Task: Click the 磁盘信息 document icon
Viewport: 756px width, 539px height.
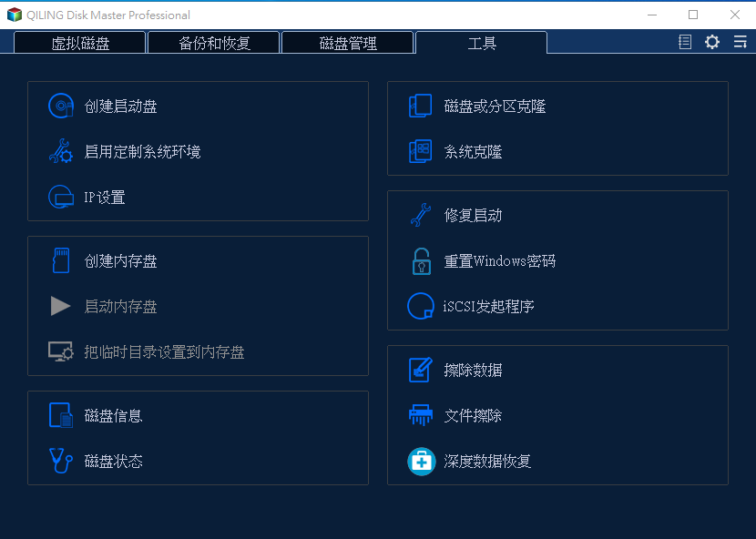Action: (x=61, y=415)
